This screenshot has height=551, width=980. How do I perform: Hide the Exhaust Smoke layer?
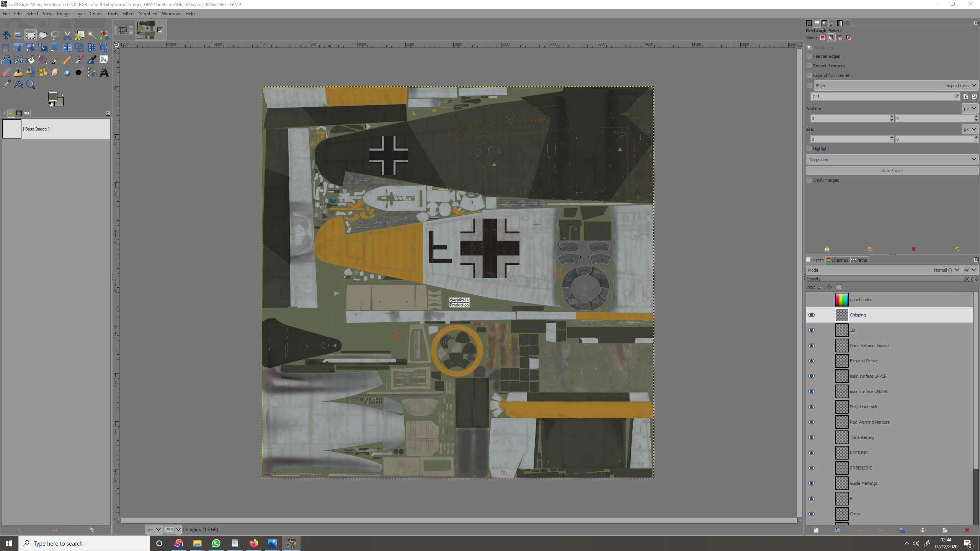tap(812, 361)
